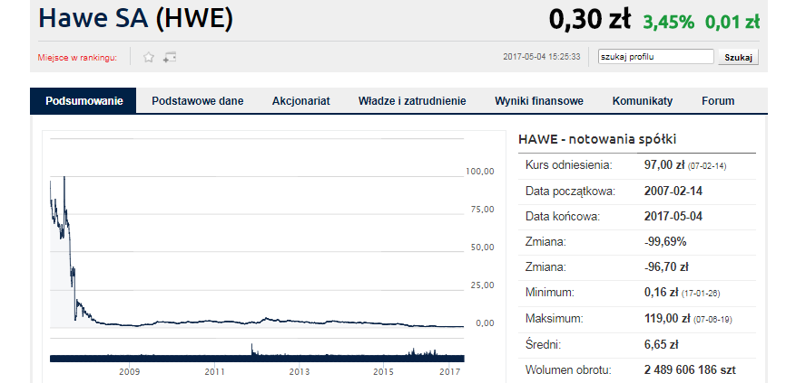Click the 2017-05-04 end date value

[673, 217]
